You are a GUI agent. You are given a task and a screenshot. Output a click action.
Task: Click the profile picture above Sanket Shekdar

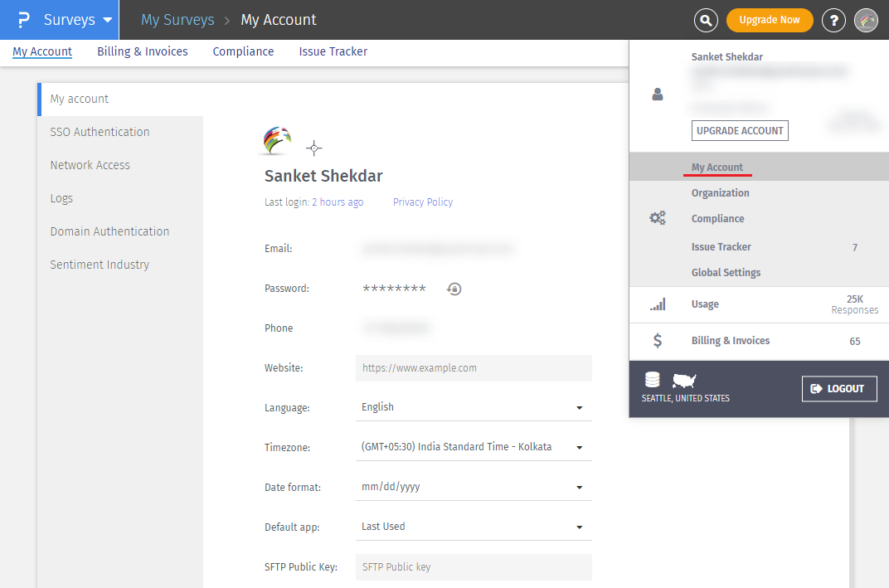[x=277, y=141]
